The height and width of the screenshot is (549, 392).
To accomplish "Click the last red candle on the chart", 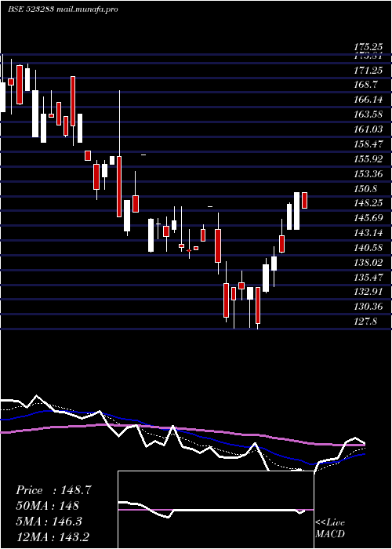I will click(x=304, y=200).
